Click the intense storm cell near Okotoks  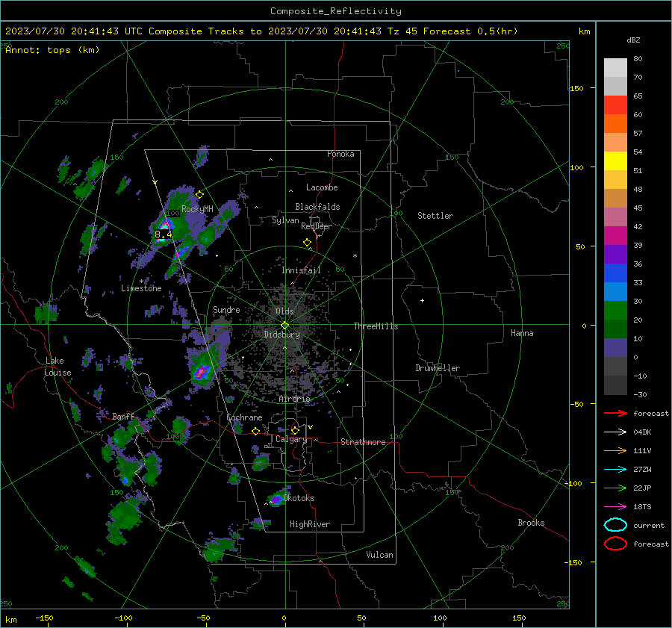pos(277,499)
